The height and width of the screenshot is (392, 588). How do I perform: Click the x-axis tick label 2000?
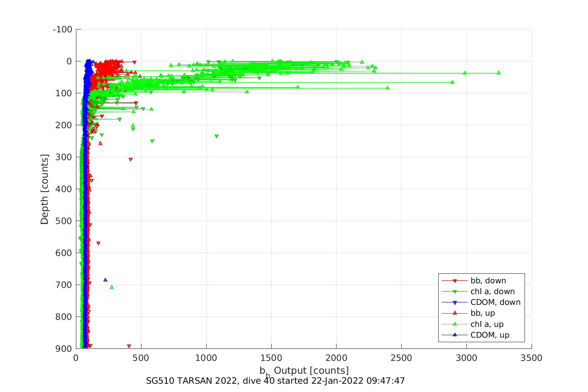tap(337, 358)
